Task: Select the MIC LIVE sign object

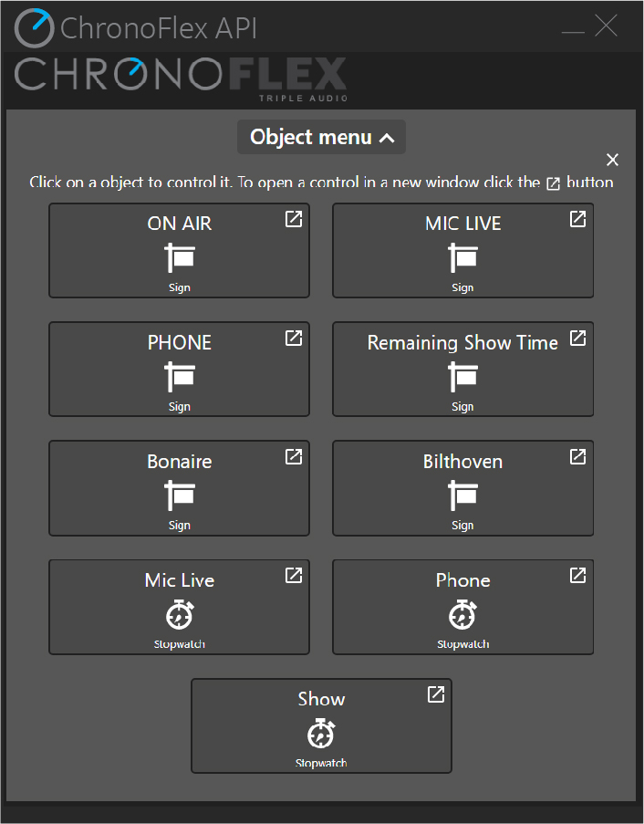Action: point(462,251)
